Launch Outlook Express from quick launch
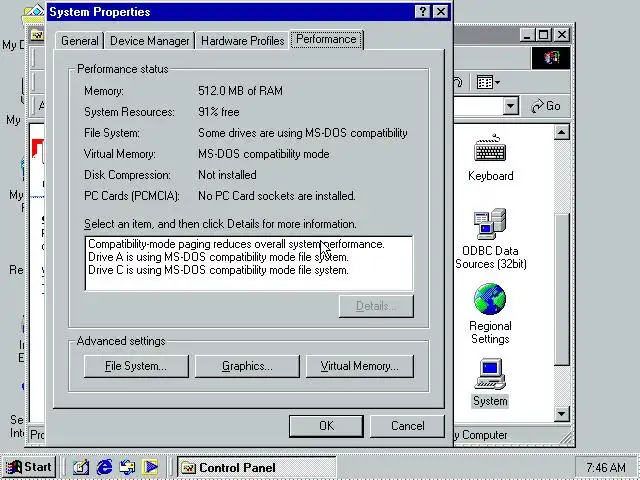The width and height of the screenshot is (640, 480). pos(127,467)
